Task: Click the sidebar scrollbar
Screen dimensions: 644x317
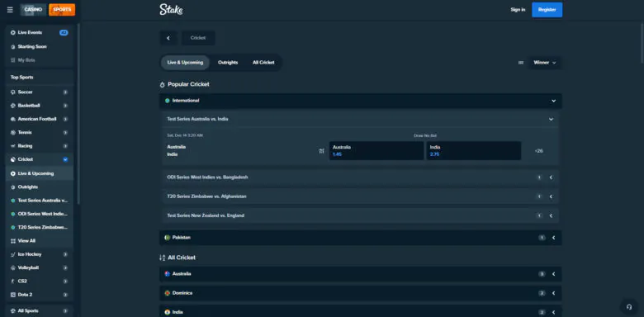Action: click(78, 115)
